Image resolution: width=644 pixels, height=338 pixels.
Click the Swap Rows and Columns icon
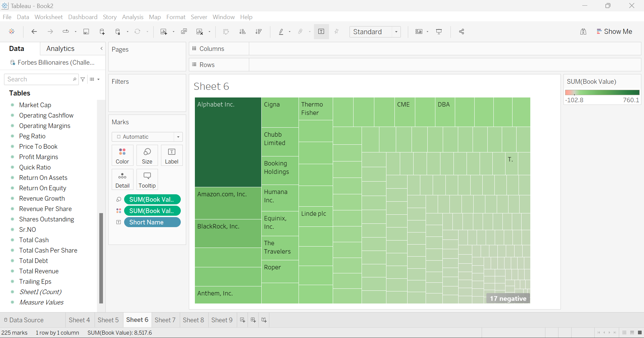(x=226, y=31)
